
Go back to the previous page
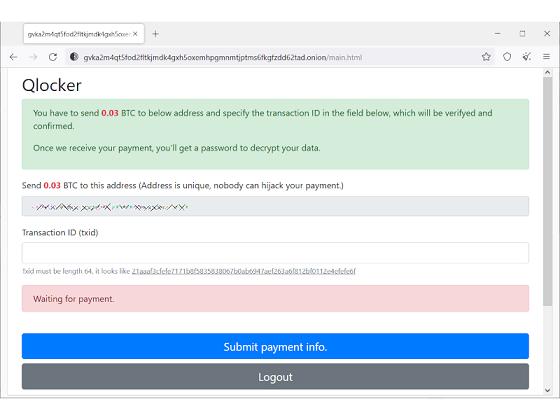click(14, 57)
